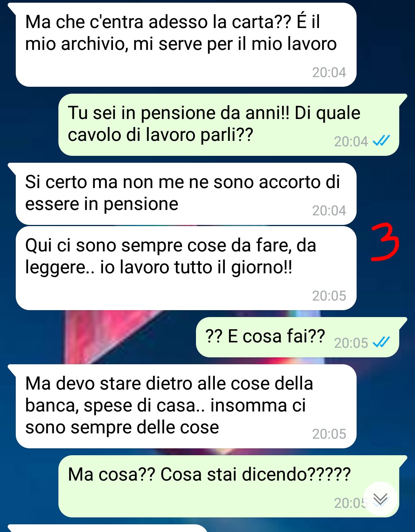Select message 'Ma devo stare dietro alle cose'
This screenshot has height=532, width=415.
click(x=186, y=406)
